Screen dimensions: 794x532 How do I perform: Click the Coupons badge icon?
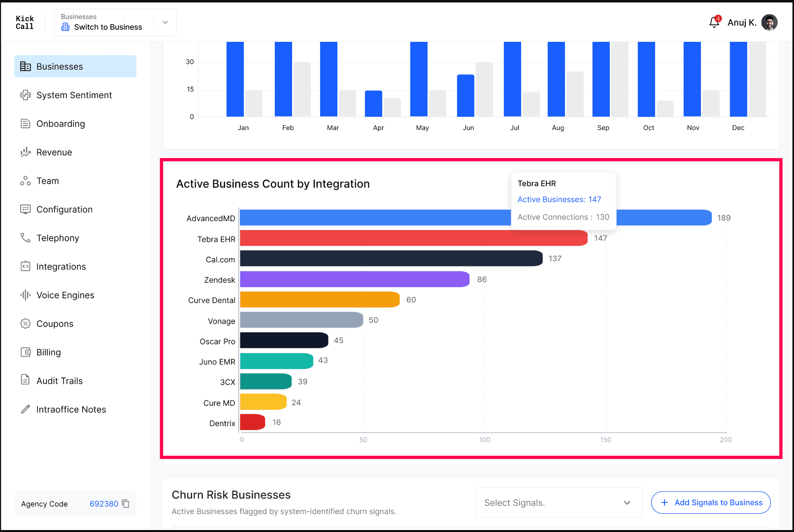point(26,324)
